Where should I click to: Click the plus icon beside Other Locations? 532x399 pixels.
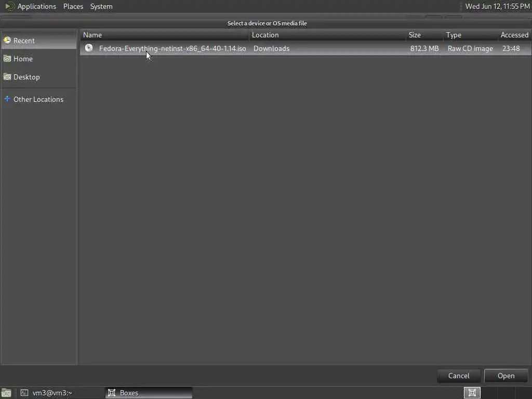7,99
